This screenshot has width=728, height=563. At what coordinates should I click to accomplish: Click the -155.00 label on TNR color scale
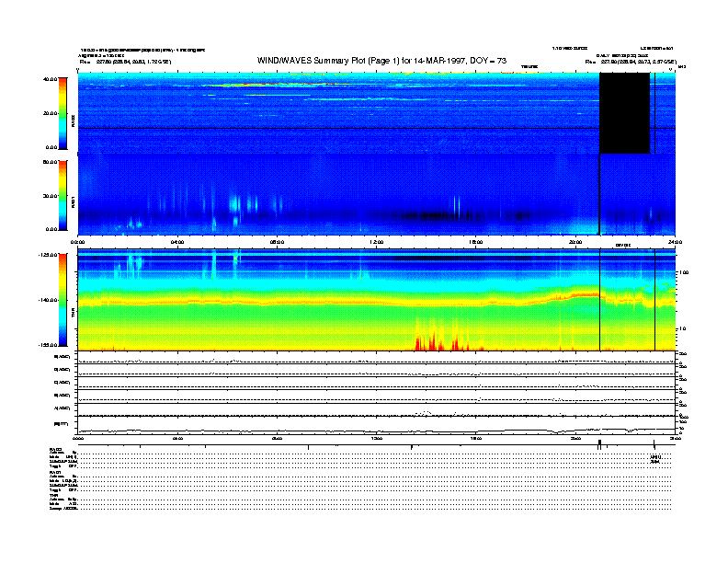pos(48,345)
